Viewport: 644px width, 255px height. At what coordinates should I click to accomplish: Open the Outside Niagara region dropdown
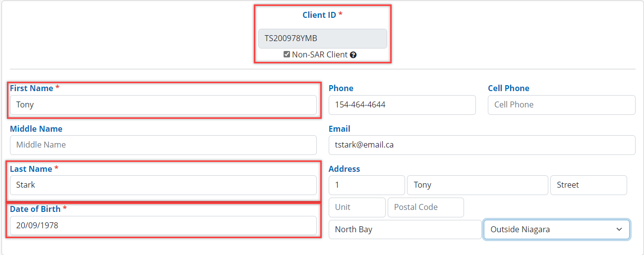(556, 230)
